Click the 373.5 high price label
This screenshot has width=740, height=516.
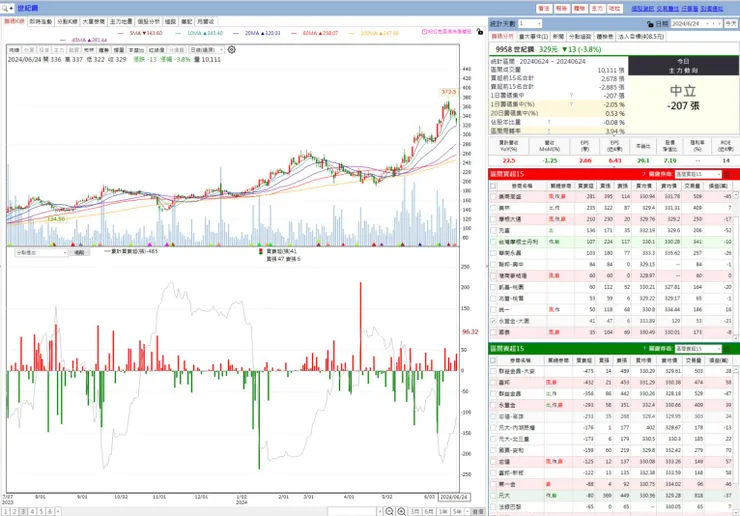[x=448, y=92]
